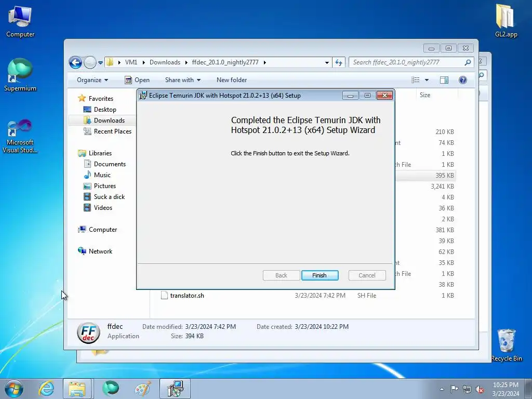Select the Recycle Bin icon
532x399 pixels.
click(506, 345)
